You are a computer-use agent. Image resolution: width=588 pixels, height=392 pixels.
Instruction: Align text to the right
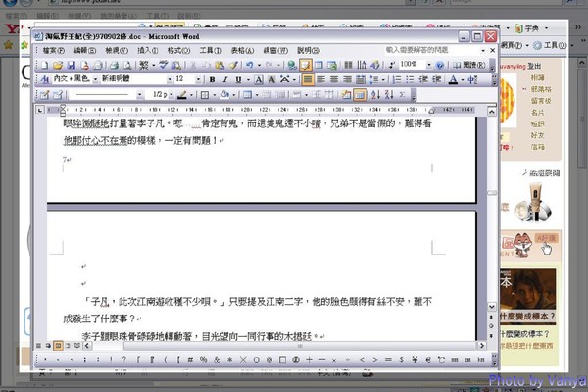click(347, 79)
